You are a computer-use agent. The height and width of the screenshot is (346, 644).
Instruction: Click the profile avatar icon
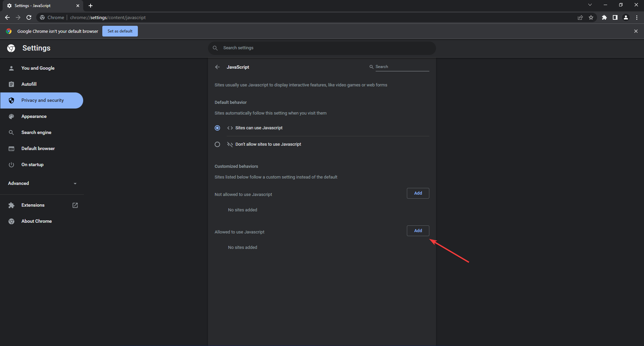[626, 17]
